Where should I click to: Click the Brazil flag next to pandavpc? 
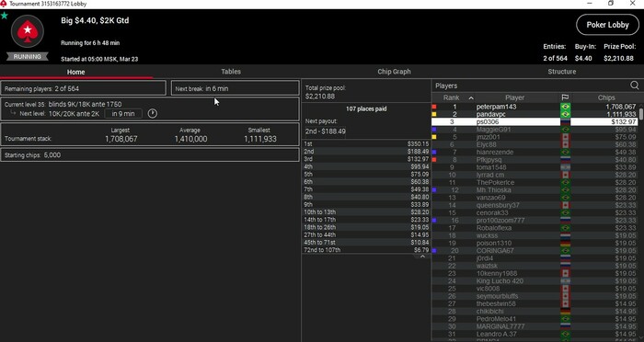(x=565, y=114)
